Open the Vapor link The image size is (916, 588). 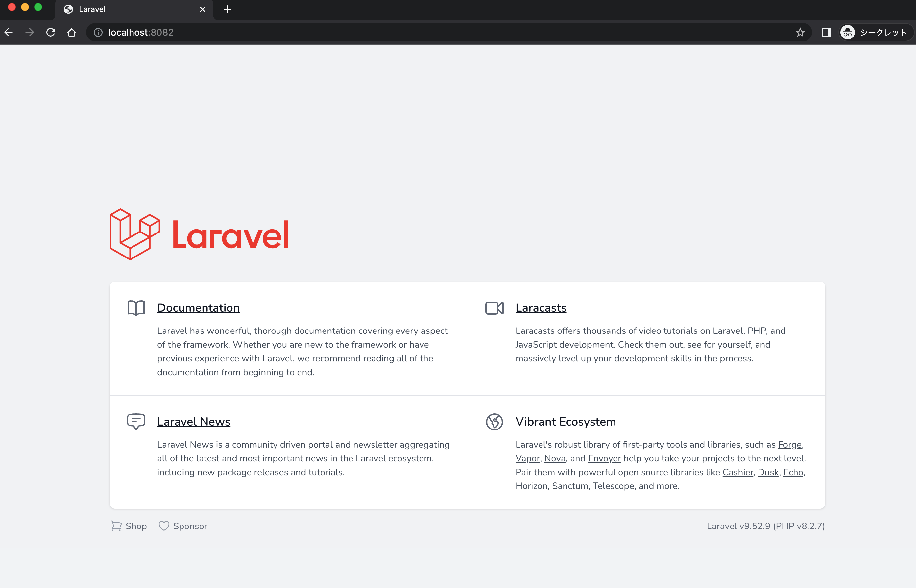527,458
